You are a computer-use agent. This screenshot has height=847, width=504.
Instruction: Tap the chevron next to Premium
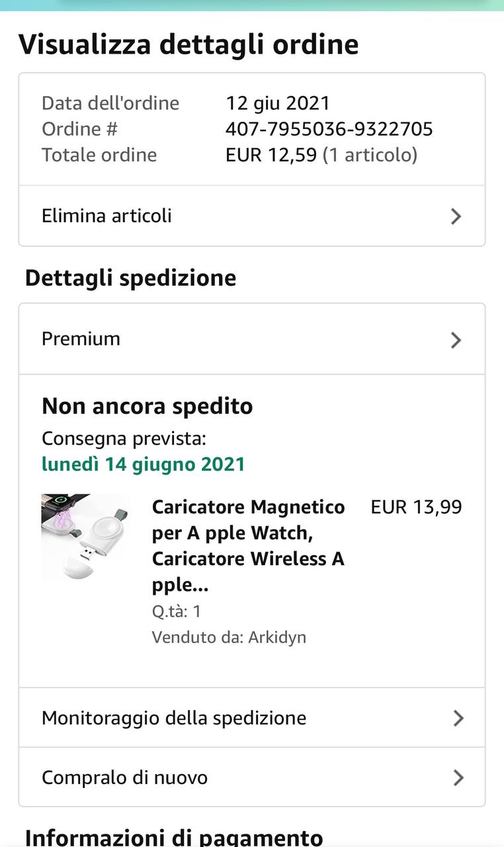(456, 340)
